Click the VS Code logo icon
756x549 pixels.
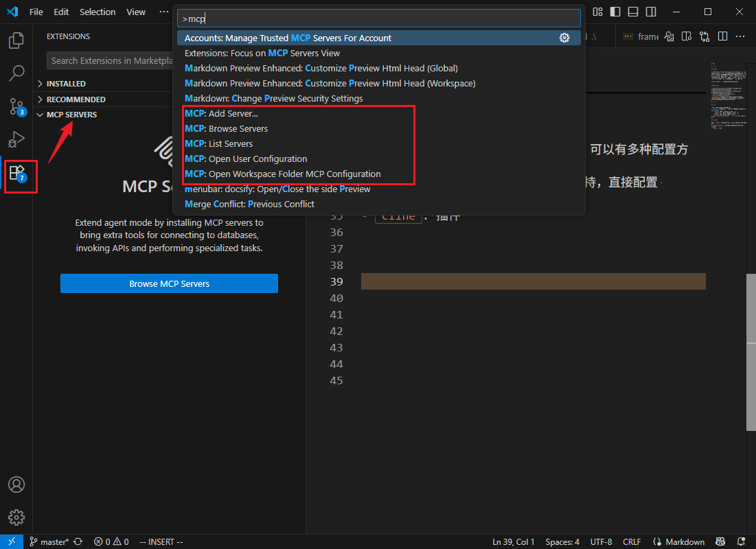(12, 12)
